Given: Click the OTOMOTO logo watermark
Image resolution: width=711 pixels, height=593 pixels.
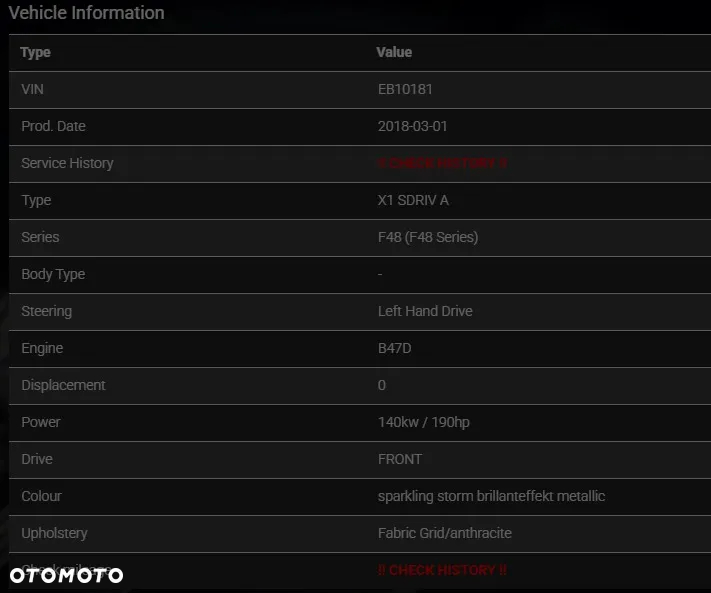Looking at the screenshot, I should 66,575.
